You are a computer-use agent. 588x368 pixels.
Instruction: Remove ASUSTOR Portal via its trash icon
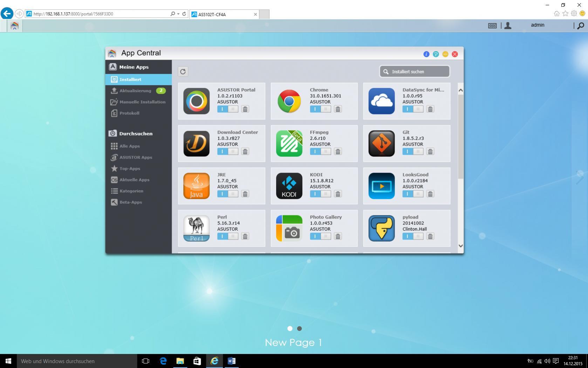245,109
